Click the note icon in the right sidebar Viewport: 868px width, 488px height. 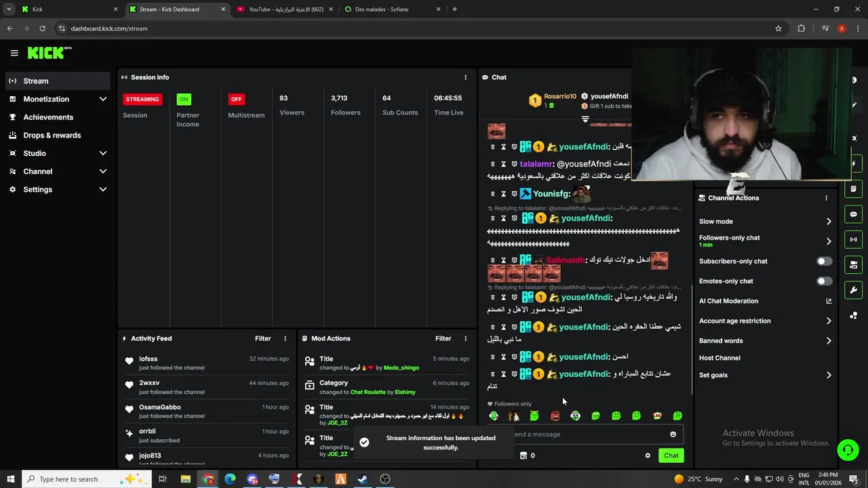(x=853, y=189)
